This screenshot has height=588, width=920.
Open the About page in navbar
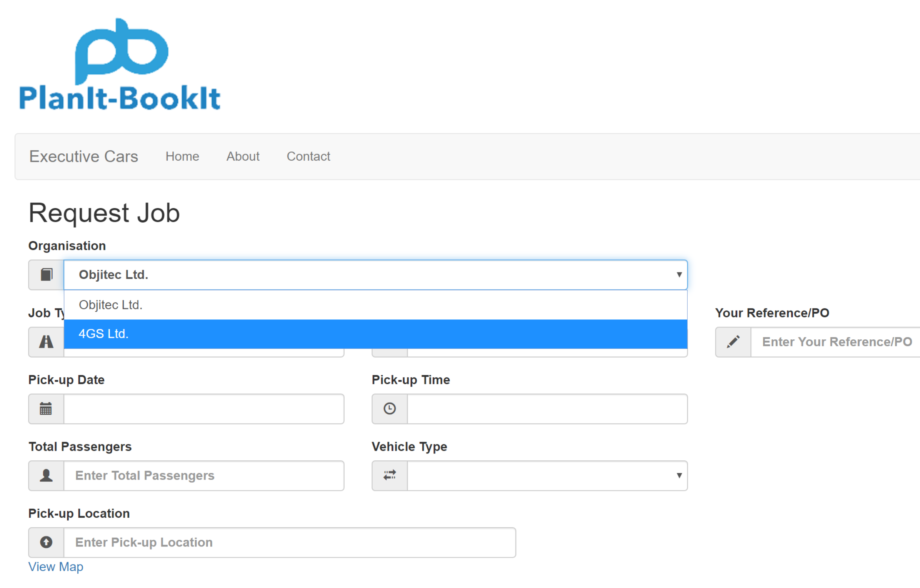pos(243,156)
